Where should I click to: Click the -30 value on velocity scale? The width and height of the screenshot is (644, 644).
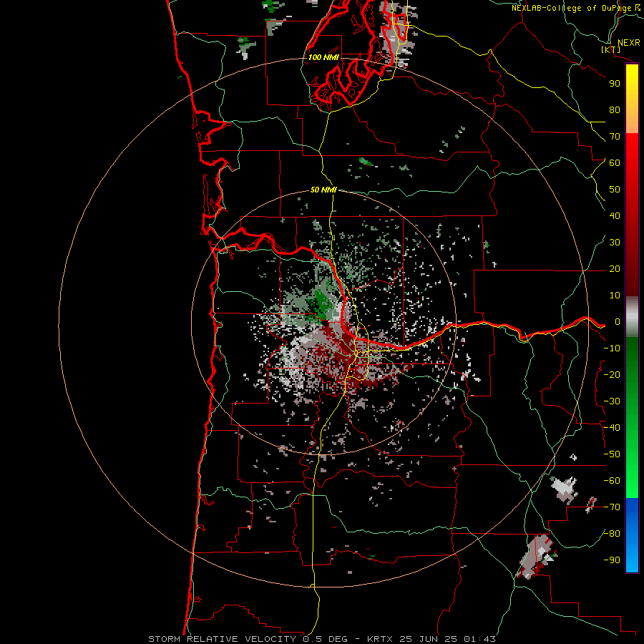pyautogui.click(x=612, y=401)
